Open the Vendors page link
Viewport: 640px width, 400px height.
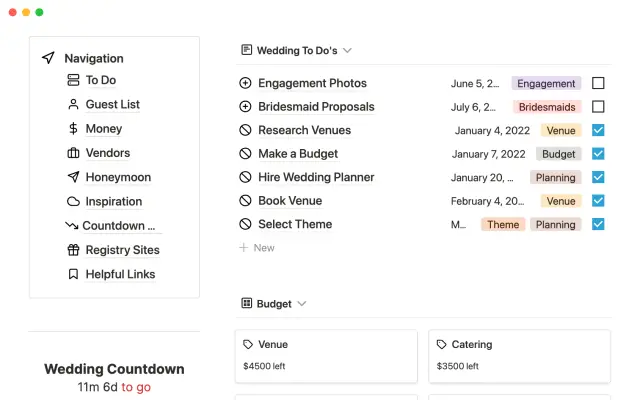pos(108,153)
